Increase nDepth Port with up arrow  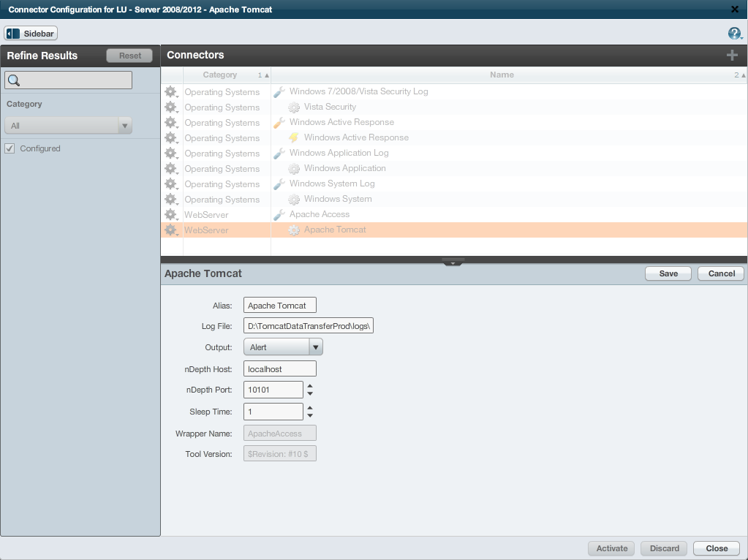[x=310, y=386]
